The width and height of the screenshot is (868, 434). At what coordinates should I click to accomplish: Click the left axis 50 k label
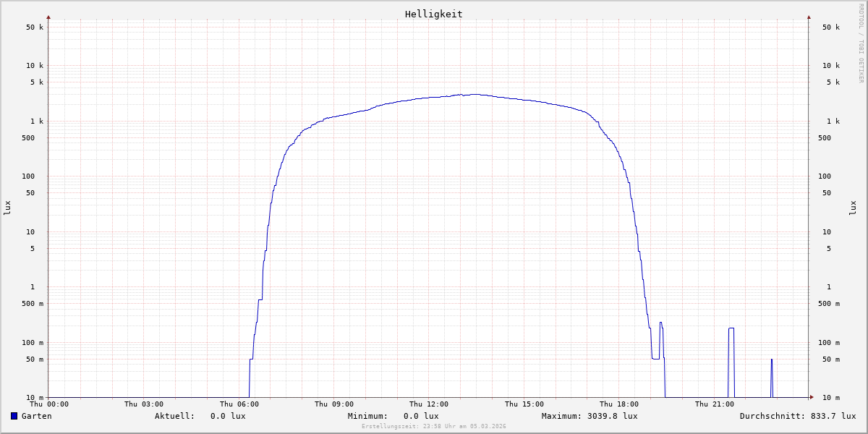[x=35, y=27]
